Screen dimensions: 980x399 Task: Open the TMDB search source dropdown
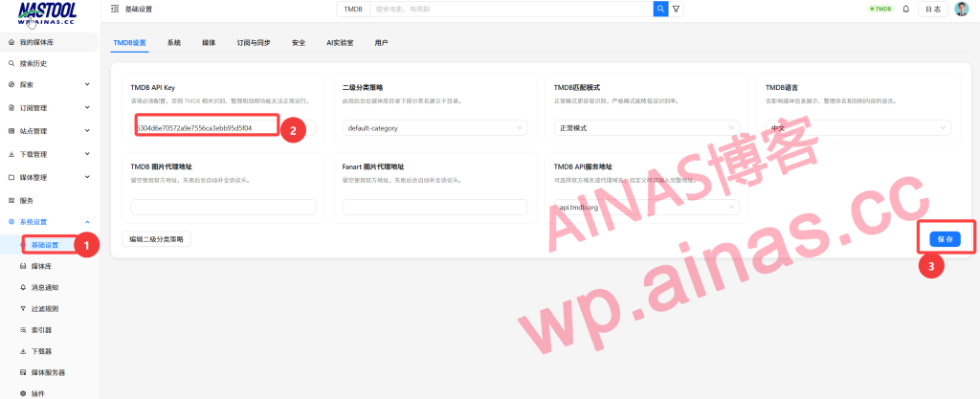(x=353, y=9)
